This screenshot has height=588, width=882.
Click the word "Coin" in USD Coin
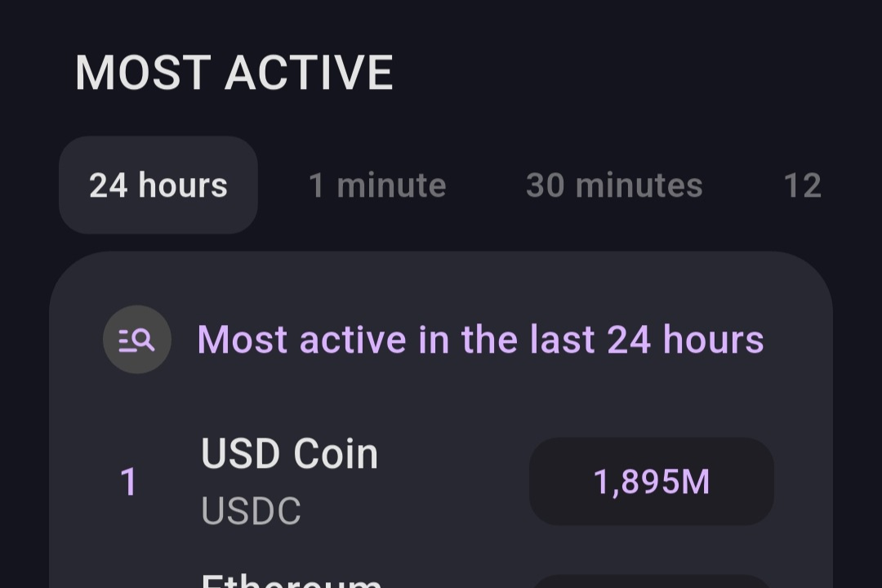(x=336, y=454)
